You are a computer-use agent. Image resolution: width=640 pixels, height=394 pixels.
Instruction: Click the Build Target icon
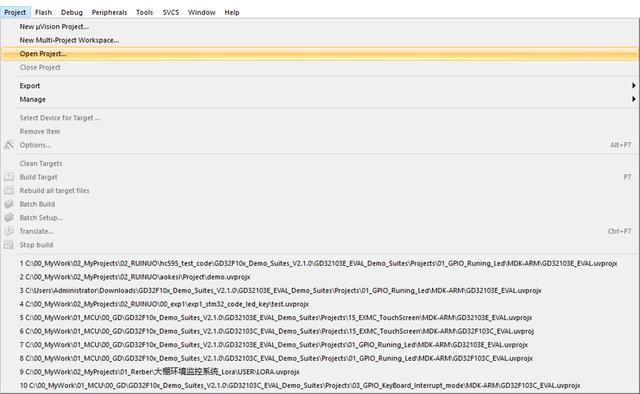pyautogui.click(x=9, y=177)
